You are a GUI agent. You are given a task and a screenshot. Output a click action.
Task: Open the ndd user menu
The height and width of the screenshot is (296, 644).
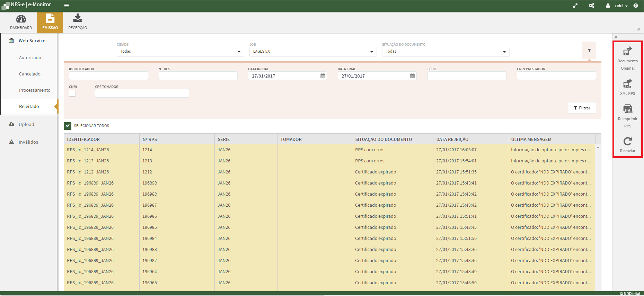tap(619, 6)
